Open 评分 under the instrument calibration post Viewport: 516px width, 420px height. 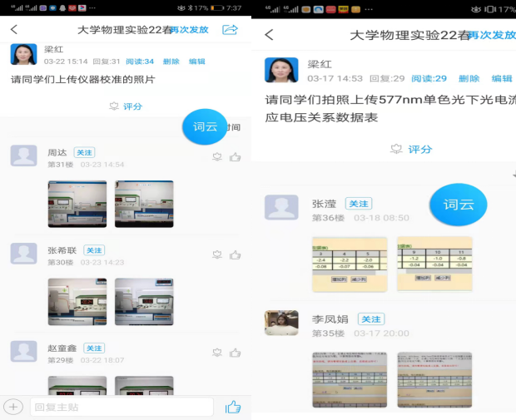(x=126, y=106)
